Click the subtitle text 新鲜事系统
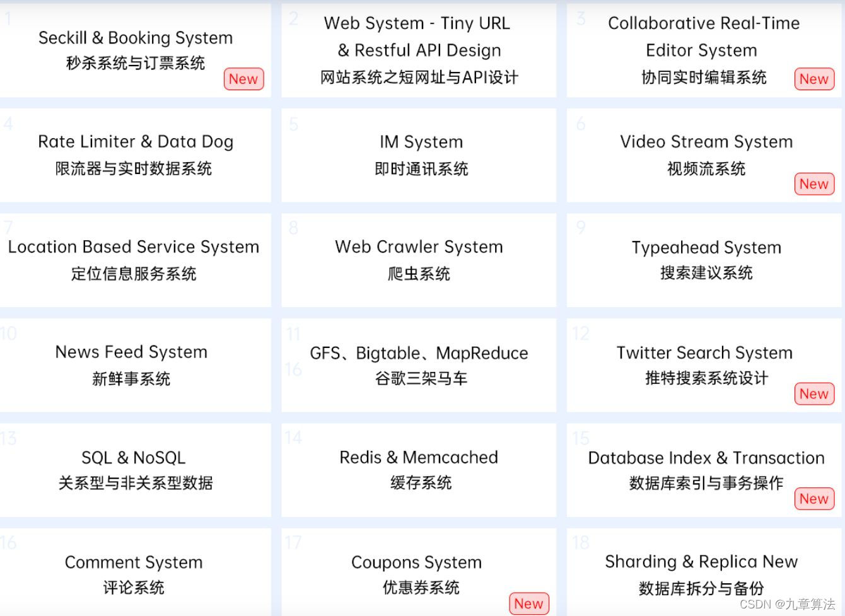 [131, 379]
